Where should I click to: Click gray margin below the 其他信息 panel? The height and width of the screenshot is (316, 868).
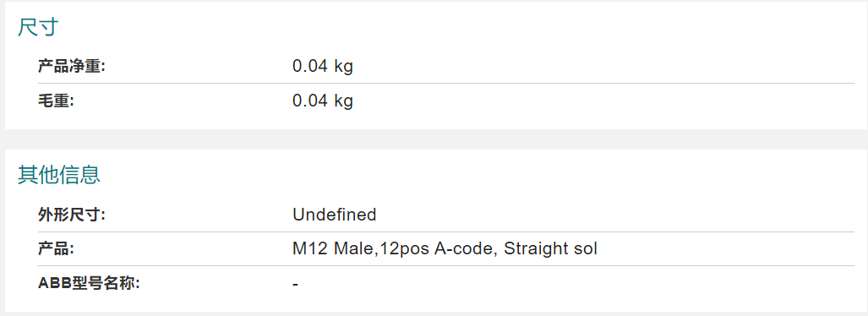pos(434,313)
